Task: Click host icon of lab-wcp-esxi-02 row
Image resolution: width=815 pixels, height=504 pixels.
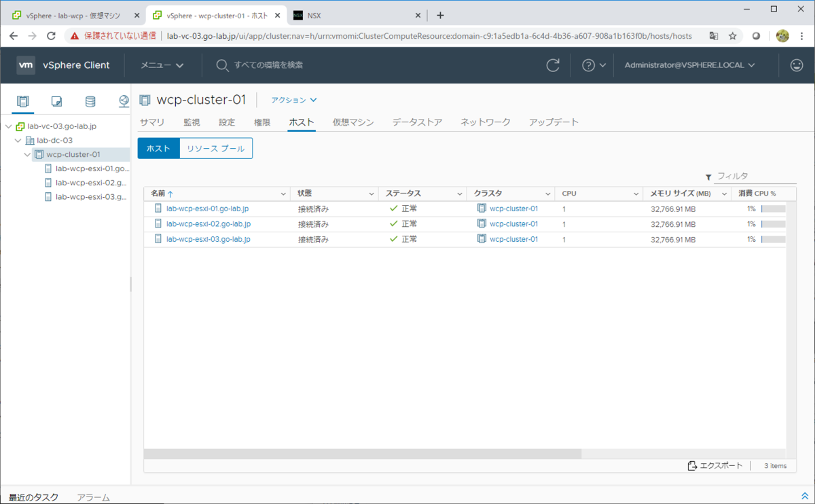Action: [158, 223]
